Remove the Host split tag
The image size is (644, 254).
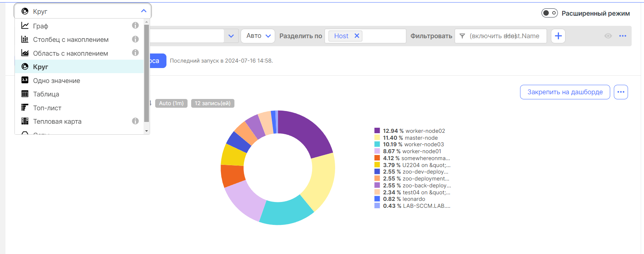tap(357, 36)
